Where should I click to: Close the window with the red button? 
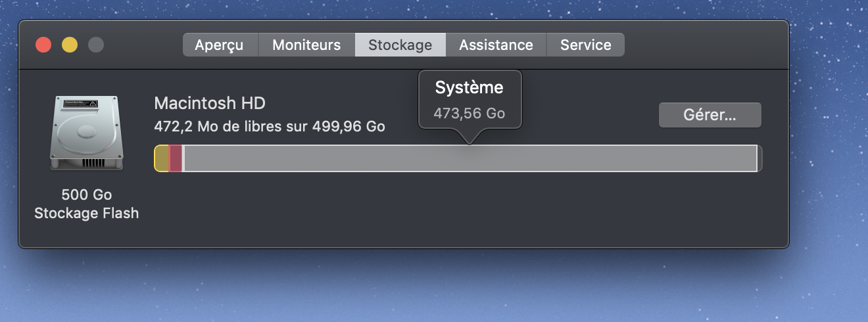[43, 45]
